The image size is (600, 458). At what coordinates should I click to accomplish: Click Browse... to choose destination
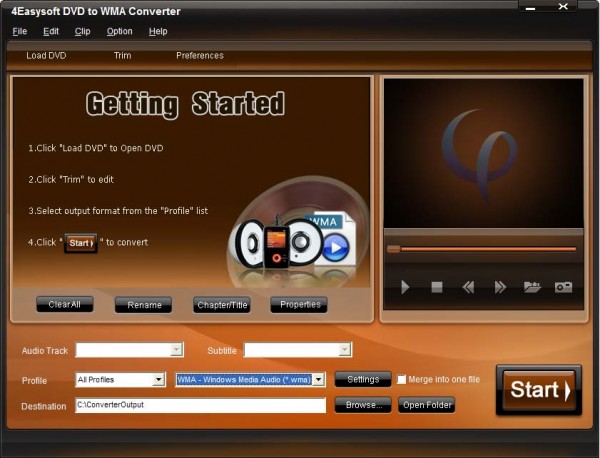coord(363,405)
